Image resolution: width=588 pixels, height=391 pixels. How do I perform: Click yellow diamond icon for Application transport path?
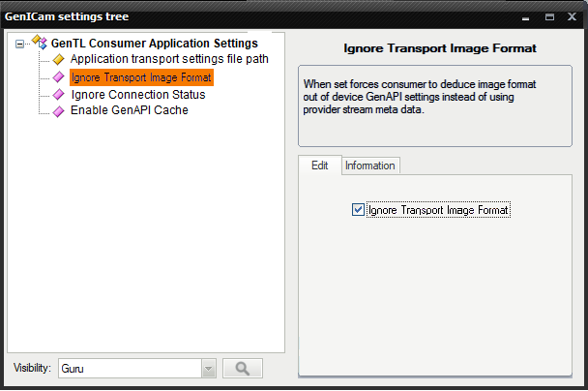[x=58, y=60]
